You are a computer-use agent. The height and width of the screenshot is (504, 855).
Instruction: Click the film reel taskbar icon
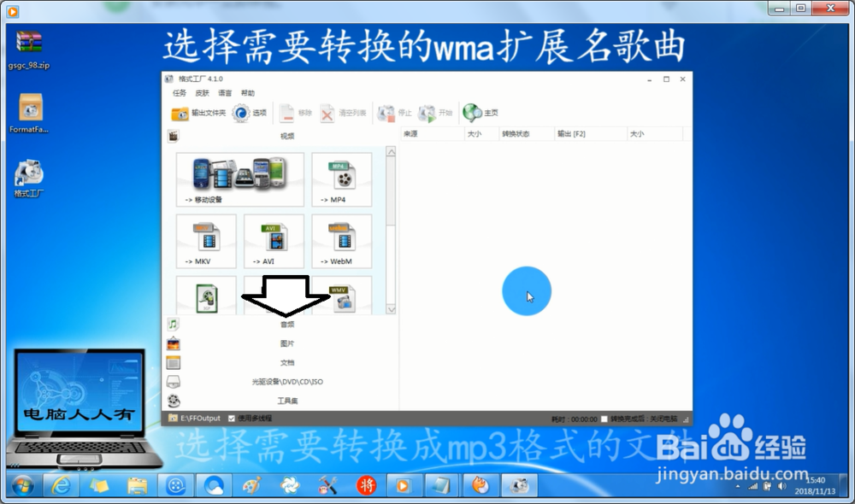175,485
